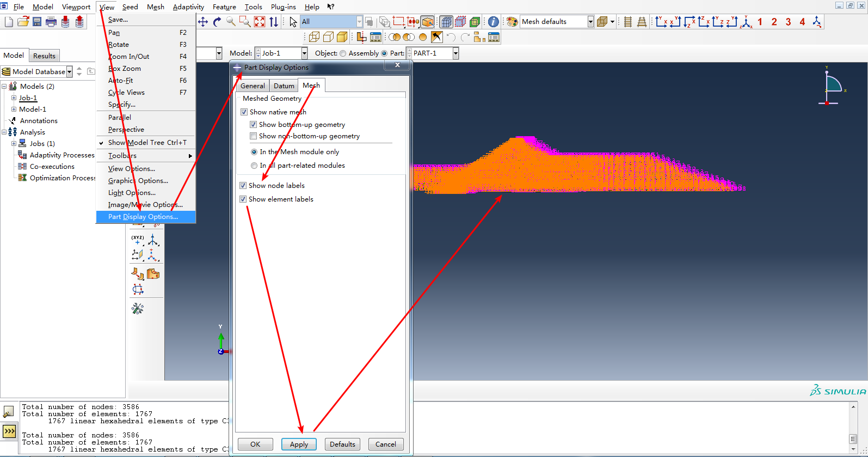
Task: Click the message area scrollbar down arrow
Action: (x=853, y=449)
